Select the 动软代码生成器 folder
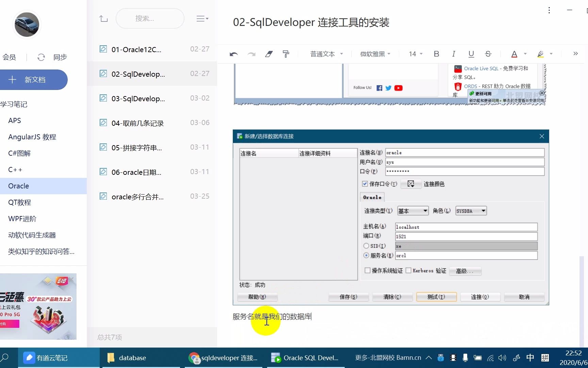Image resolution: width=588 pixels, height=368 pixels. 43,235
